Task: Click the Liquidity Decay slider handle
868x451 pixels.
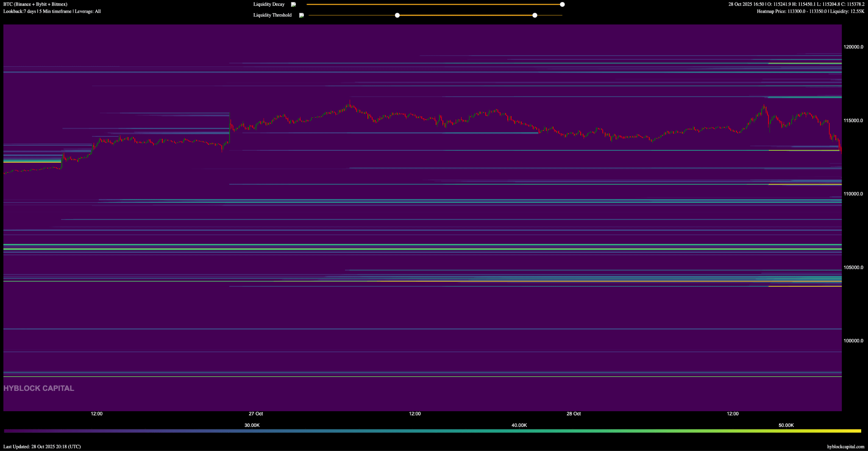Action: coord(562,5)
